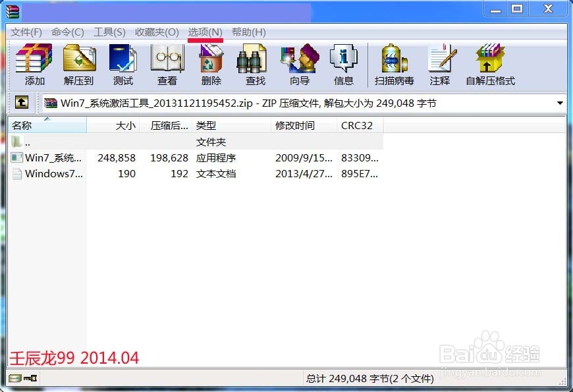Open the Tools (工具) menu

pos(109,32)
